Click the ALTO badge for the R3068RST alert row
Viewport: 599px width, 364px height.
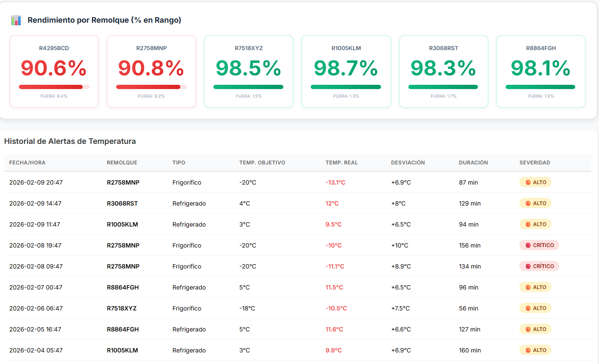535,203
